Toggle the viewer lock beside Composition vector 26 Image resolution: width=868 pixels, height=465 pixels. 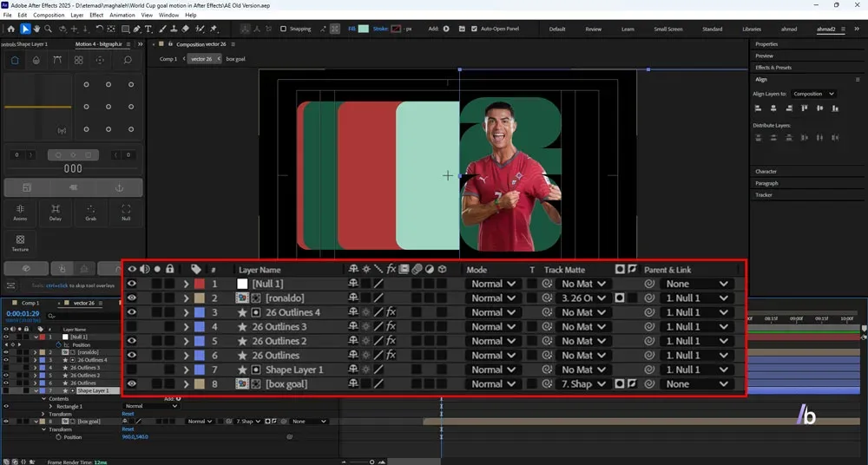(170, 43)
